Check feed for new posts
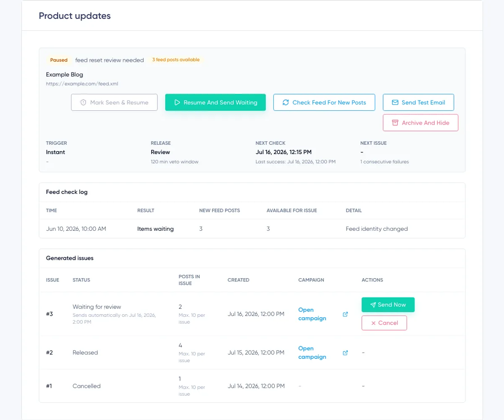Image resolution: width=504 pixels, height=420 pixels. (x=324, y=102)
